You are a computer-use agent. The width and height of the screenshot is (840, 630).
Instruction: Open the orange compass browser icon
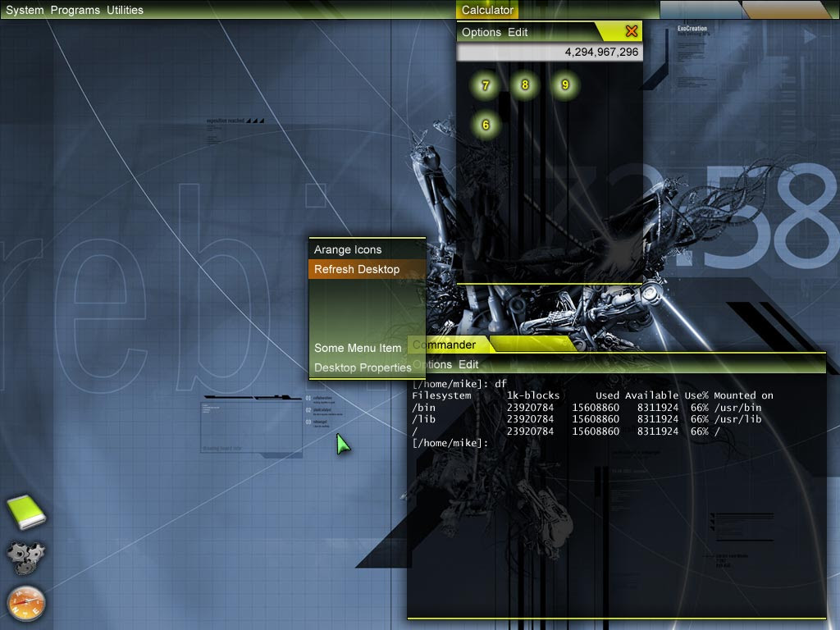tap(26, 605)
